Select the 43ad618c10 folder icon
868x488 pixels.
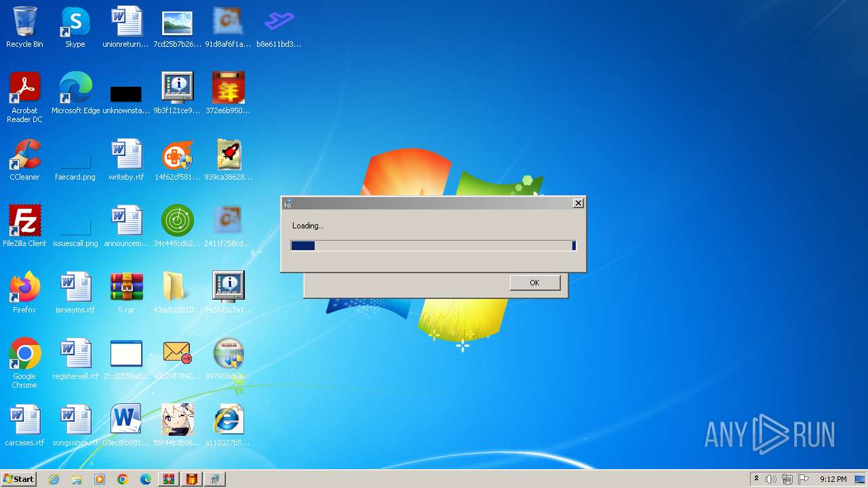pos(177,293)
